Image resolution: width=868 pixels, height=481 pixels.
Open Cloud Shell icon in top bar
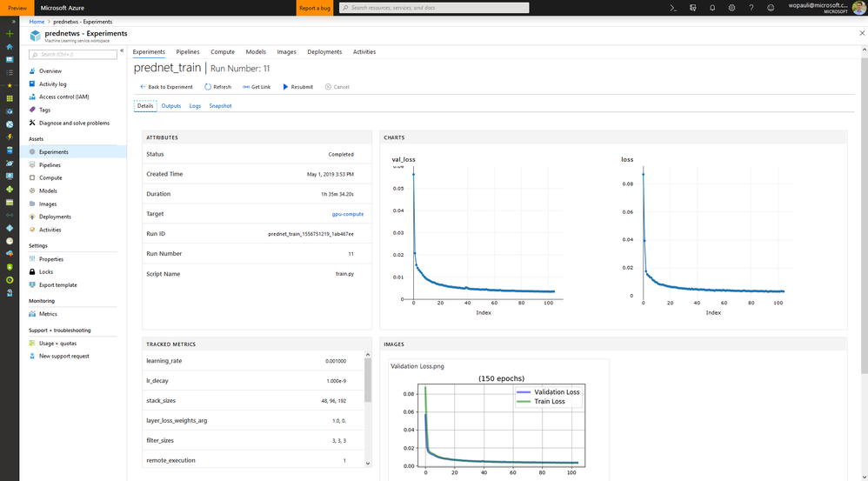[x=673, y=8]
